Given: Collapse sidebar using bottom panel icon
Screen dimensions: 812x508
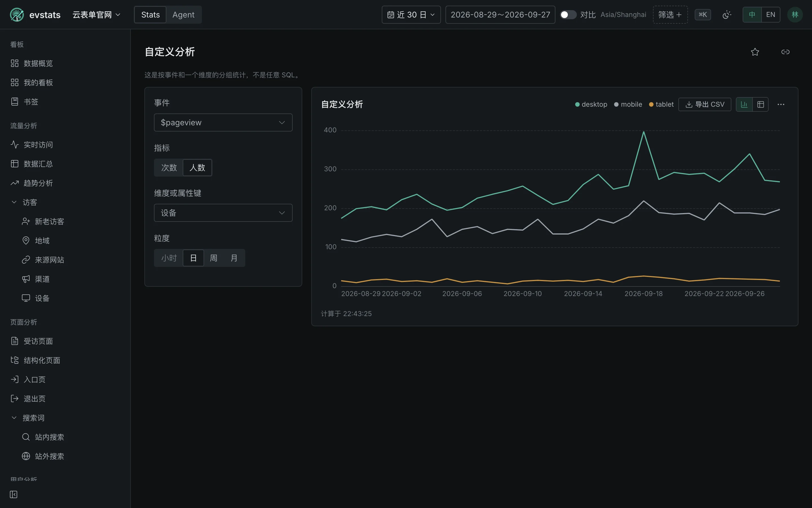Looking at the screenshot, I should 14,494.
